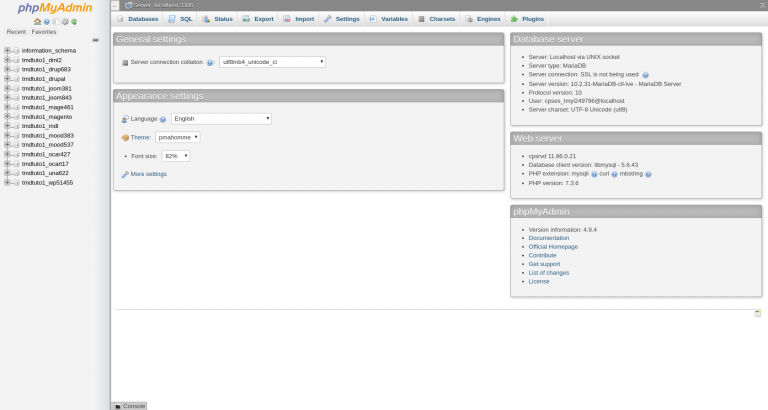Image resolution: width=768 pixels, height=410 pixels.
Task: Click the help icon beside Language
Action: tap(163, 119)
